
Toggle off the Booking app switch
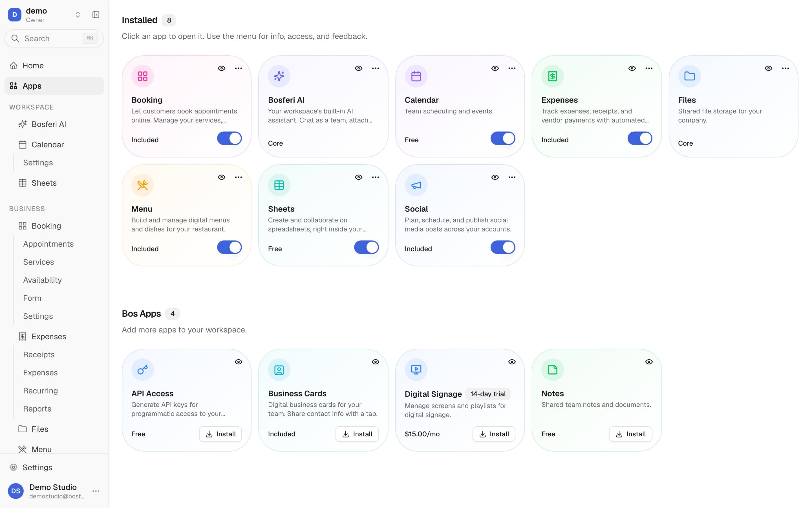point(230,138)
